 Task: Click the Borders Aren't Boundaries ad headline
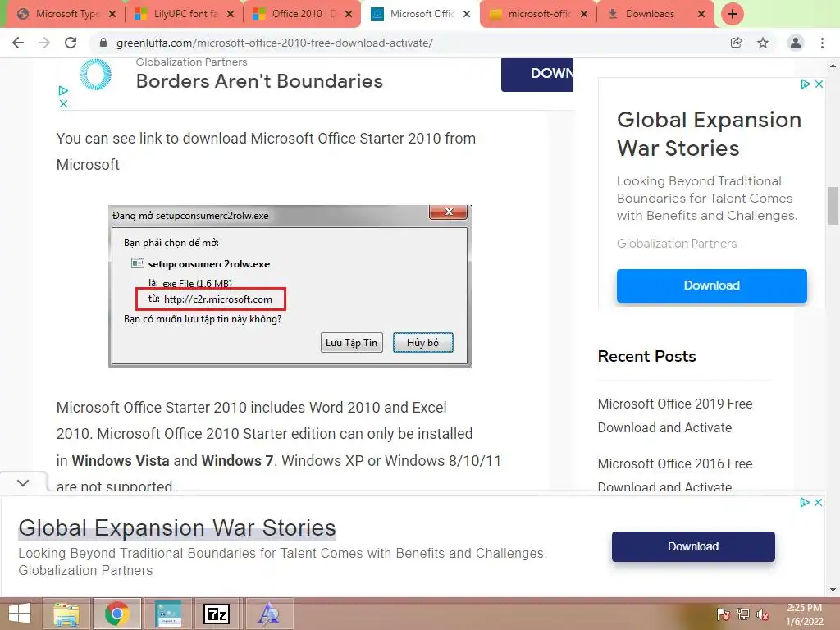tap(259, 81)
